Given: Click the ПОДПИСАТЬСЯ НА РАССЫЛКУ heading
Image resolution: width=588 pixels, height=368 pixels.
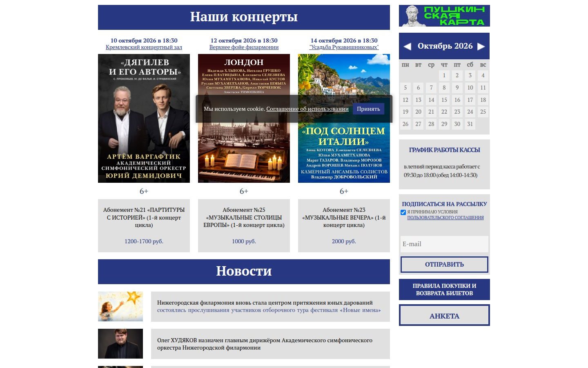Looking at the screenshot, I should [444, 204].
